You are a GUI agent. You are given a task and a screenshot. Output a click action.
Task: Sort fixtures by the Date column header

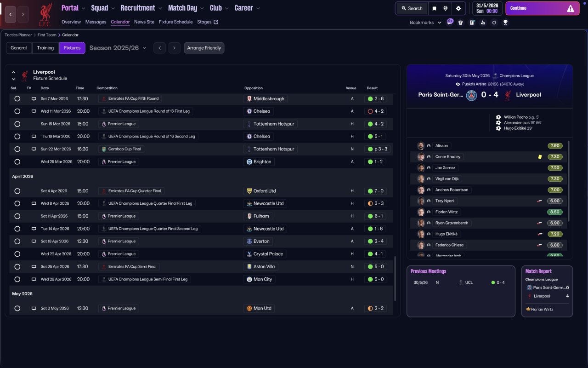click(45, 88)
